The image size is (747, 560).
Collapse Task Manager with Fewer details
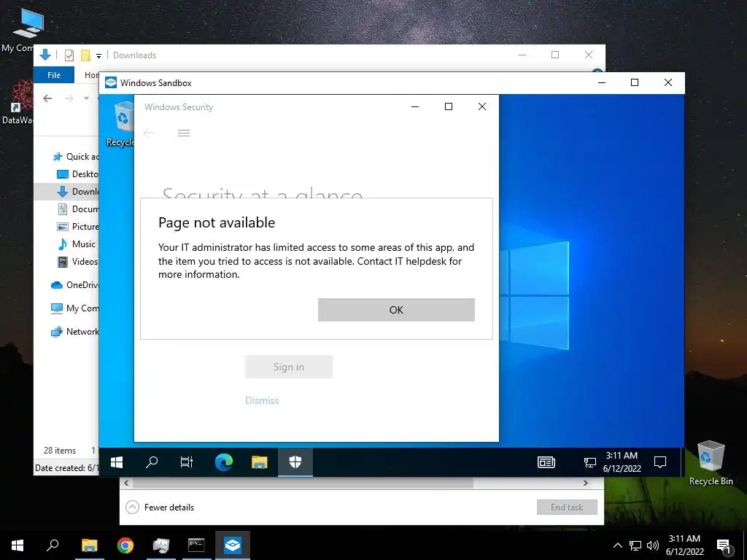pos(160,507)
